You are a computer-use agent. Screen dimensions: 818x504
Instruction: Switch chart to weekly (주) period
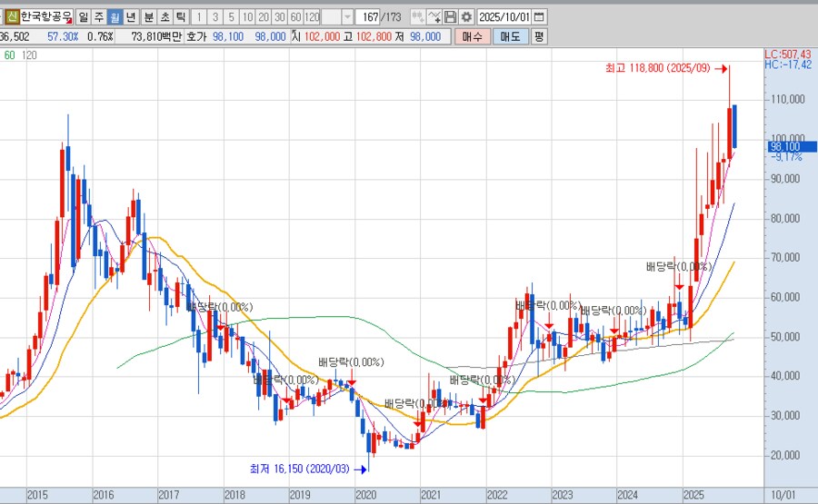98,17
